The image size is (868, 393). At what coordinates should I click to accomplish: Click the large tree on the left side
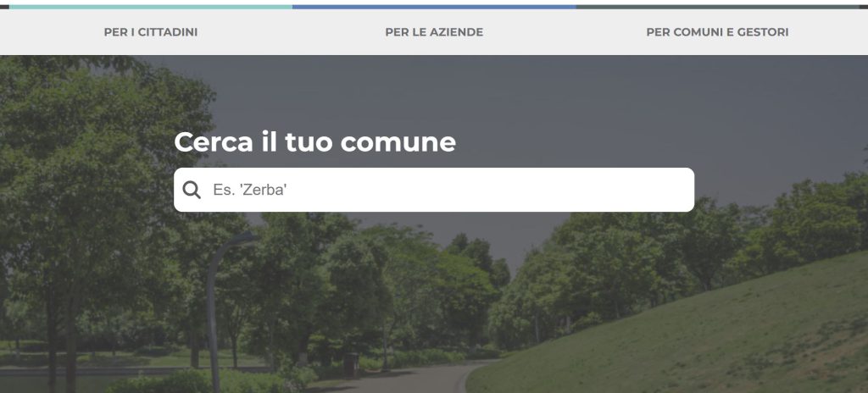(83, 194)
